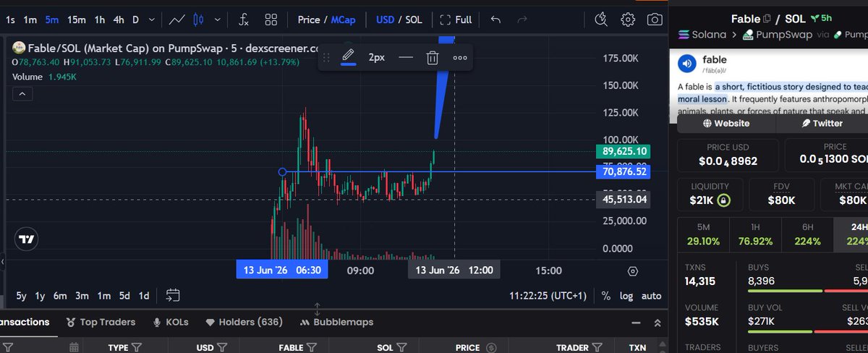Take a chart snapshot with camera icon
868x353 pixels.
pos(655,20)
